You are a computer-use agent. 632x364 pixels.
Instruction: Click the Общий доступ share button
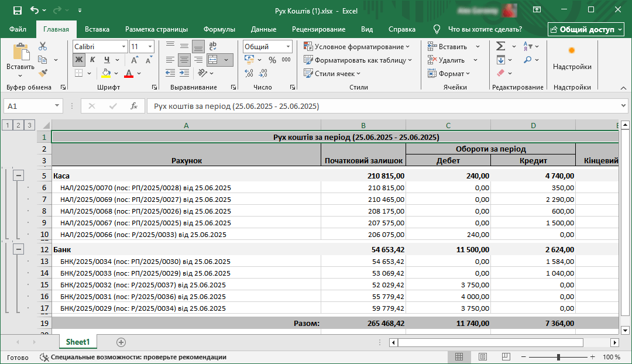point(586,29)
